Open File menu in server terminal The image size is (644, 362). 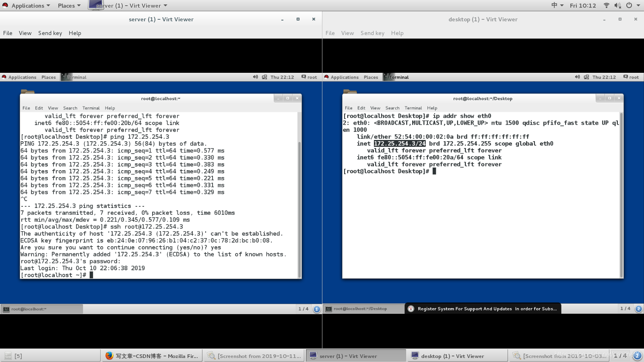pos(26,108)
